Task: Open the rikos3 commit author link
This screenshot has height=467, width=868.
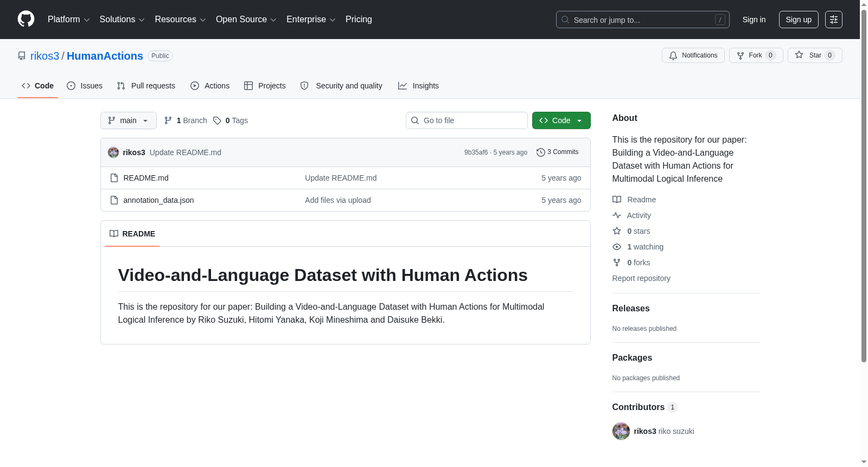Action: click(134, 152)
